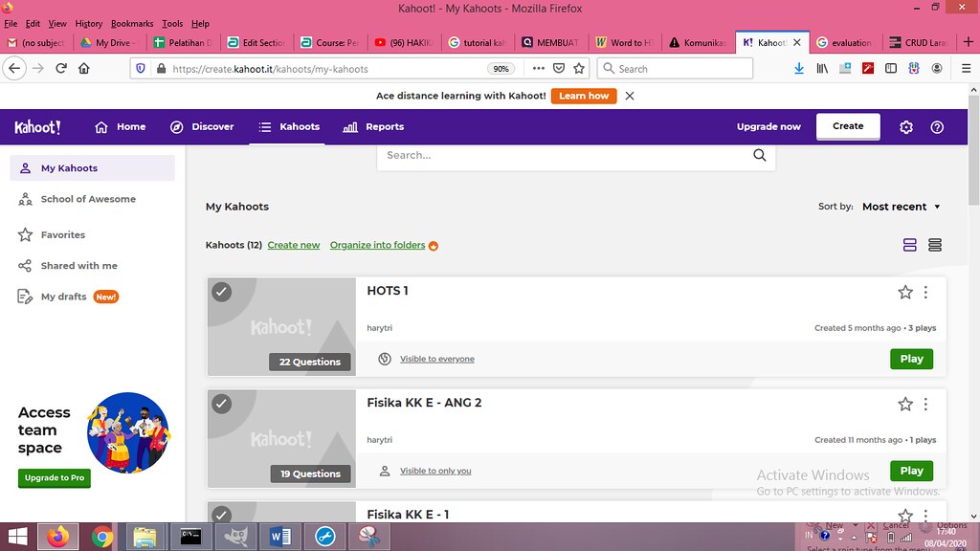The width and height of the screenshot is (980, 551).
Task: Play the HOTS 1 kahoot
Action: tap(911, 359)
